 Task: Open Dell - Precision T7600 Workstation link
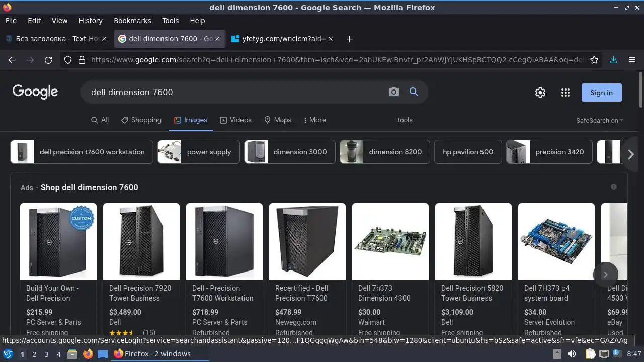(222, 293)
